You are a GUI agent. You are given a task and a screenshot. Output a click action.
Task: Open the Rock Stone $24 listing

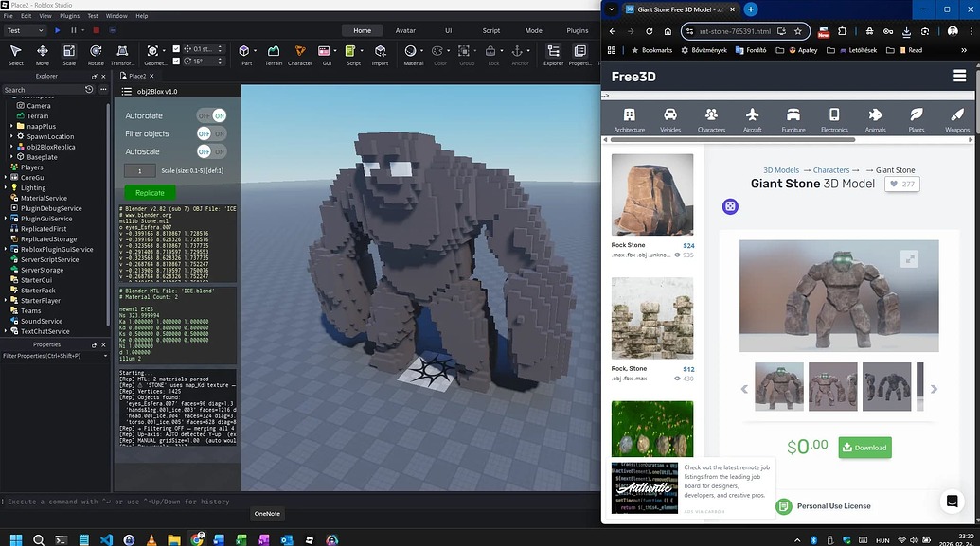(651, 206)
